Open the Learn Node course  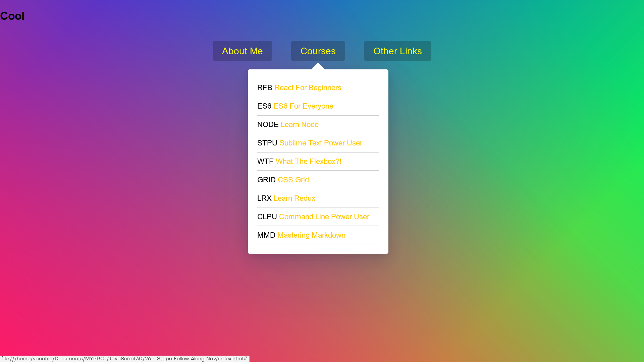pos(300,124)
